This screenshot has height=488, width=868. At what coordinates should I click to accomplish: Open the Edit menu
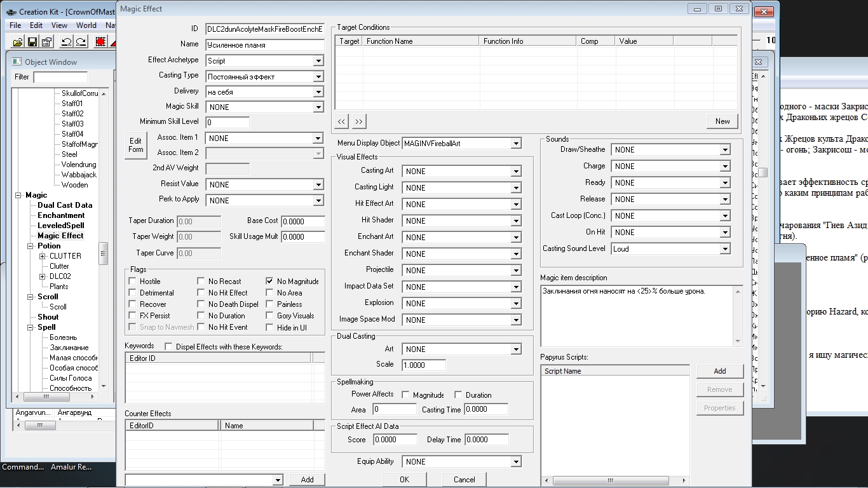click(x=36, y=25)
